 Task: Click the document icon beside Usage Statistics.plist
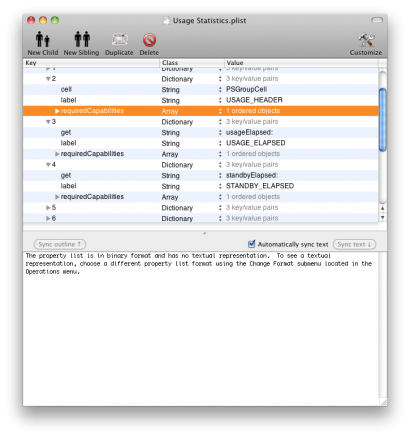(166, 21)
